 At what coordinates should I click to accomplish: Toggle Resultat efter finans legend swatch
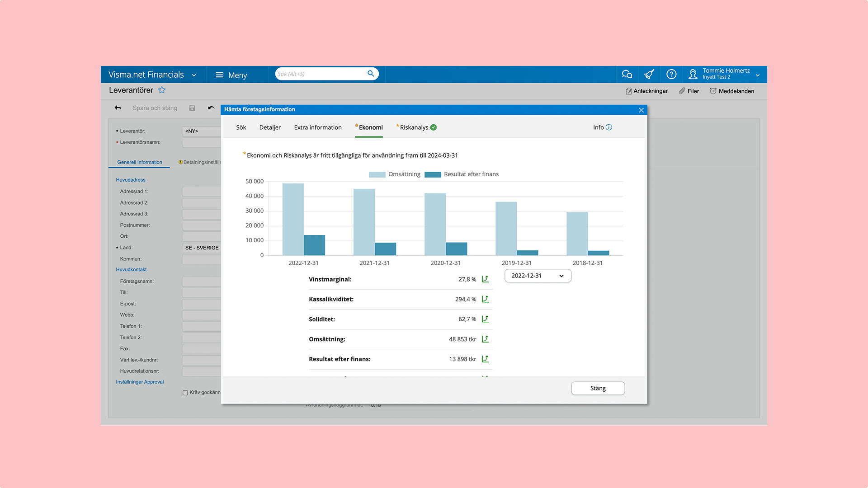pyautogui.click(x=433, y=174)
